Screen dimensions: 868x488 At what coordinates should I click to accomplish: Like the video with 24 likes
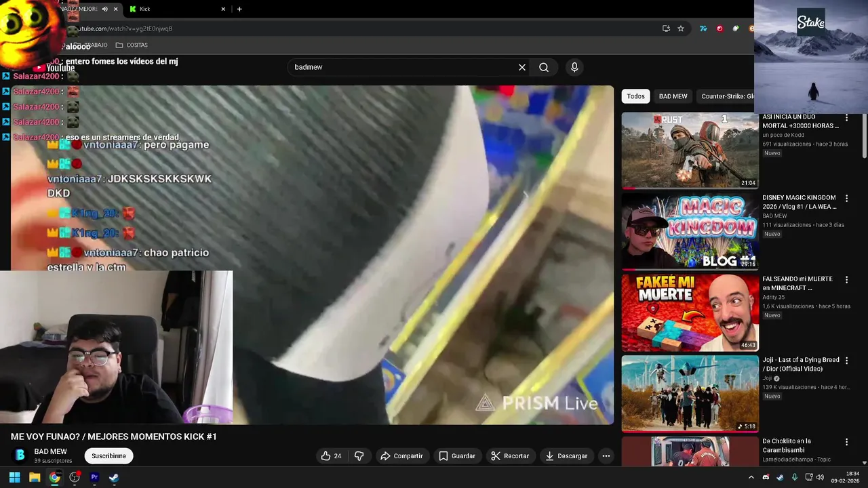[332, 456]
